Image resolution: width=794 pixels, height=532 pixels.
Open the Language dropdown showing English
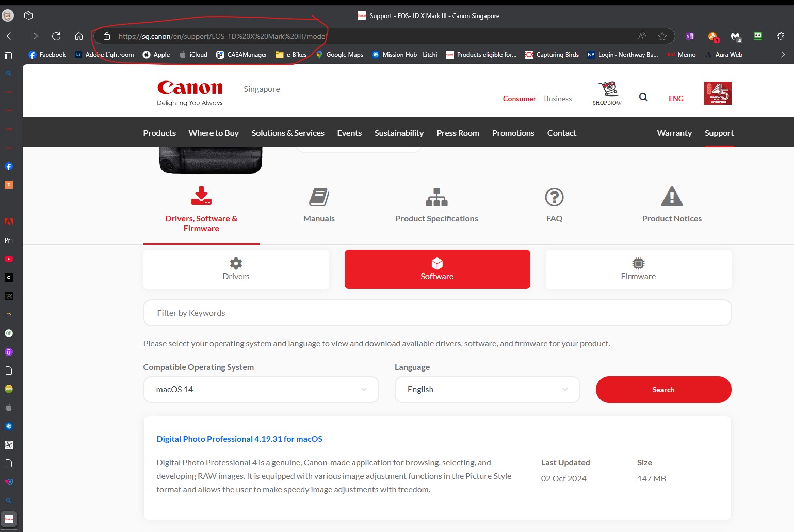tap(487, 389)
